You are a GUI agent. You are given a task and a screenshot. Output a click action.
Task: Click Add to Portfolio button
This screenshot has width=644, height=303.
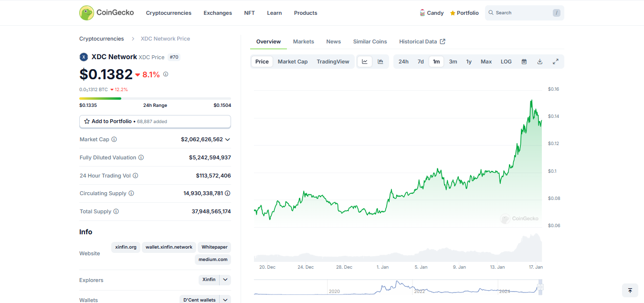pyautogui.click(x=155, y=122)
